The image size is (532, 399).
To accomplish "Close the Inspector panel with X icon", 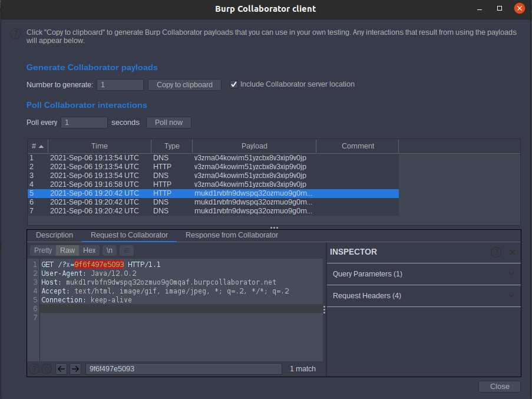I will (x=513, y=252).
